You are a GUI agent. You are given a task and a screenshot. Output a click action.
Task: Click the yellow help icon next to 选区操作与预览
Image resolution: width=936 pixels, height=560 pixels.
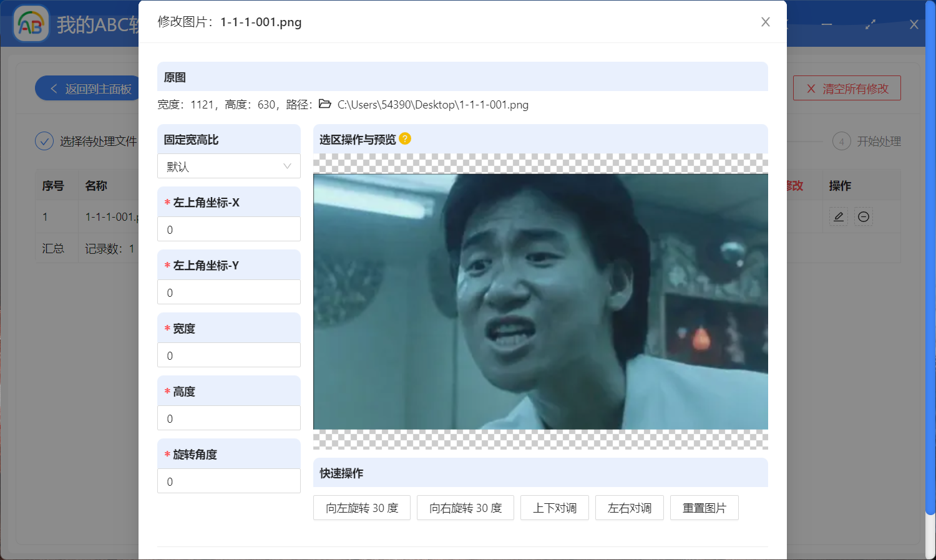pos(406,138)
